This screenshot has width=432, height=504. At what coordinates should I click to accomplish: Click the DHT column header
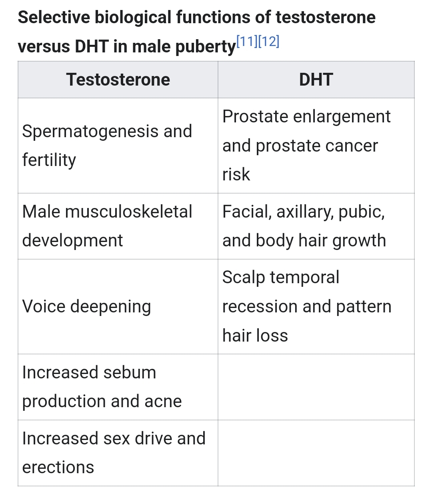pos(316,80)
